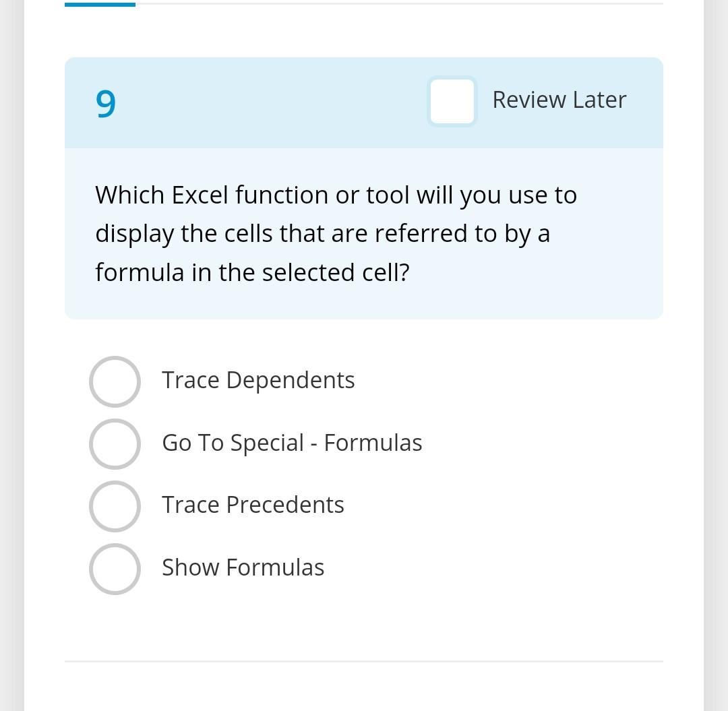The width and height of the screenshot is (728, 711).
Task: Click the Review Later label text
Action: [559, 99]
